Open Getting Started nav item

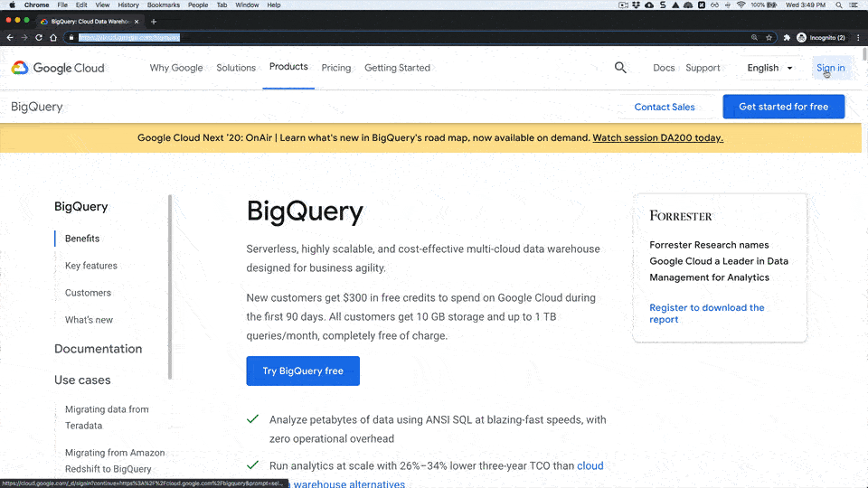tap(397, 68)
